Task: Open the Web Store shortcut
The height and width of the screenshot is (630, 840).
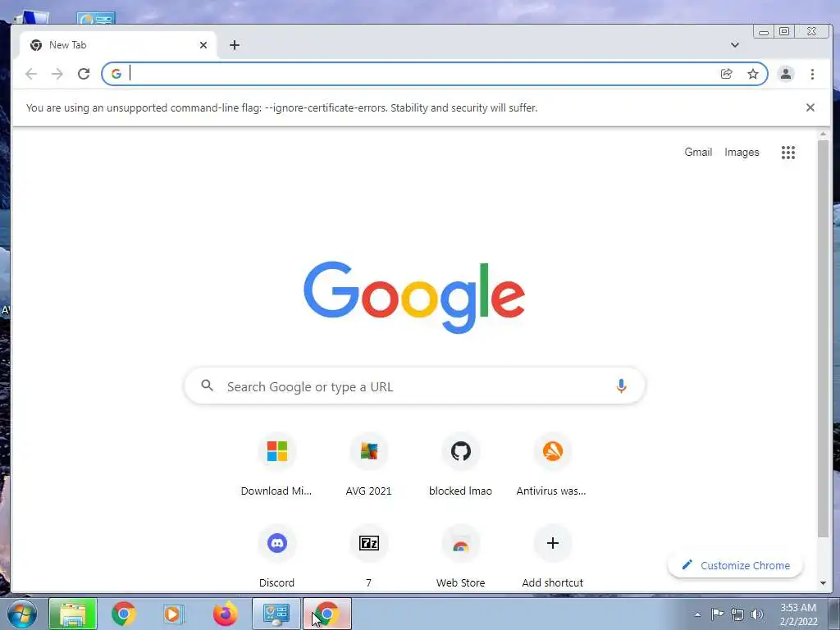Action: pos(460,556)
